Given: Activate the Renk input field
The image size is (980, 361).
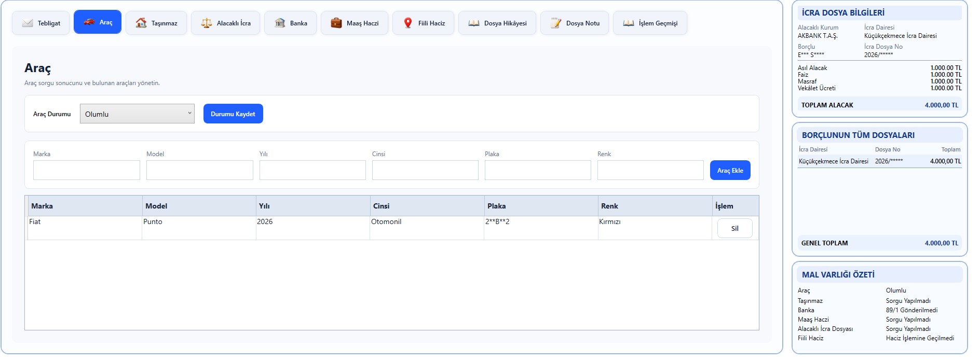Looking at the screenshot, I should [x=650, y=170].
